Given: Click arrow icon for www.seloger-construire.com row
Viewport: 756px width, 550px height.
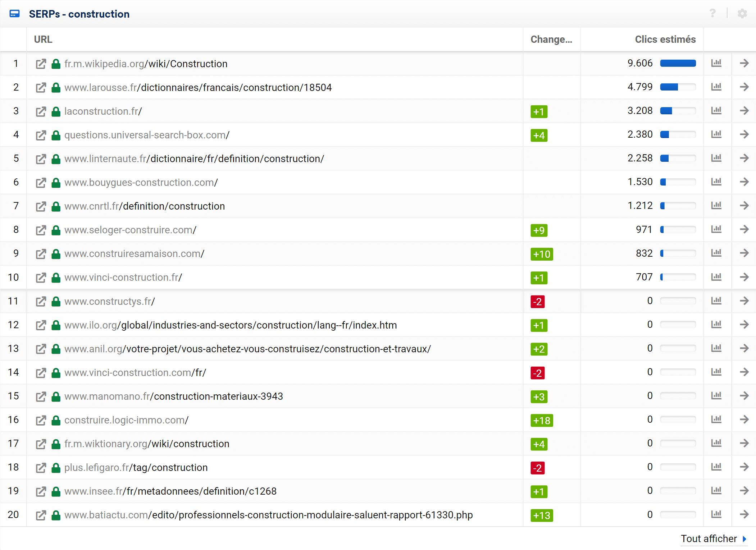Looking at the screenshot, I should point(744,229).
